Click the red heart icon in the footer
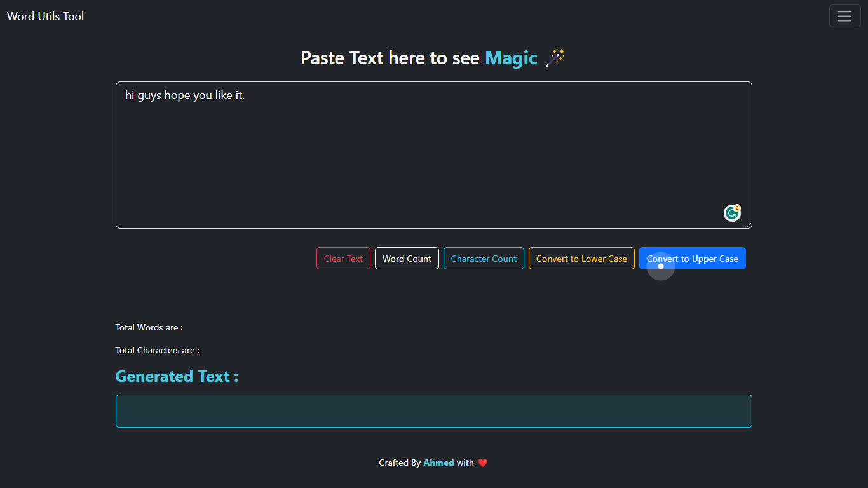Screen dimensions: 868x488 click(x=482, y=463)
